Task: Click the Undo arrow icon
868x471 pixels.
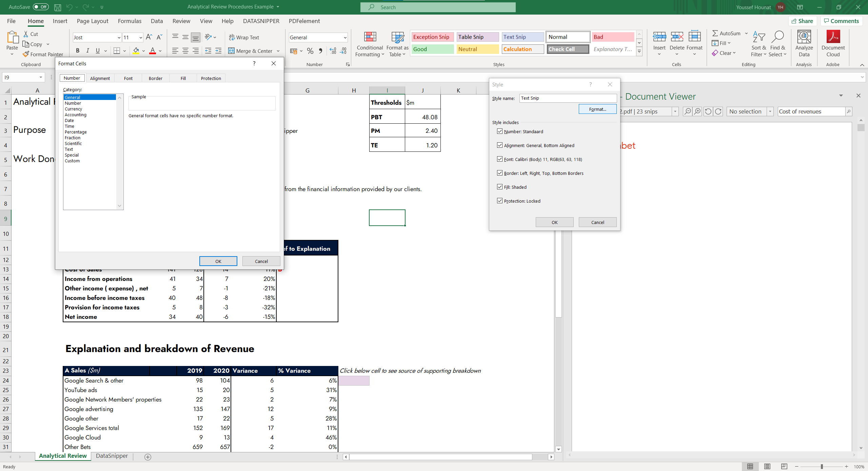Action: pyautogui.click(x=70, y=7)
